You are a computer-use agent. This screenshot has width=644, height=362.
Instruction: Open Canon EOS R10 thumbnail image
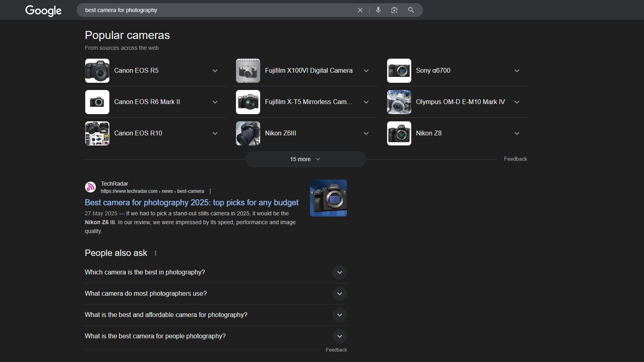pos(97,133)
